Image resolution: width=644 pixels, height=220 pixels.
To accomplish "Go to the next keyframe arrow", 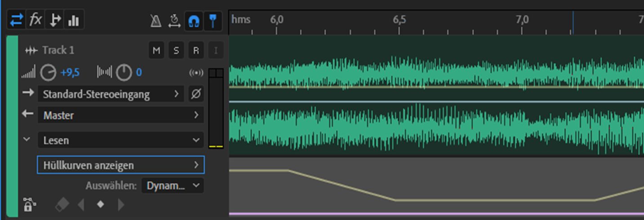I will pyautogui.click(x=121, y=205).
